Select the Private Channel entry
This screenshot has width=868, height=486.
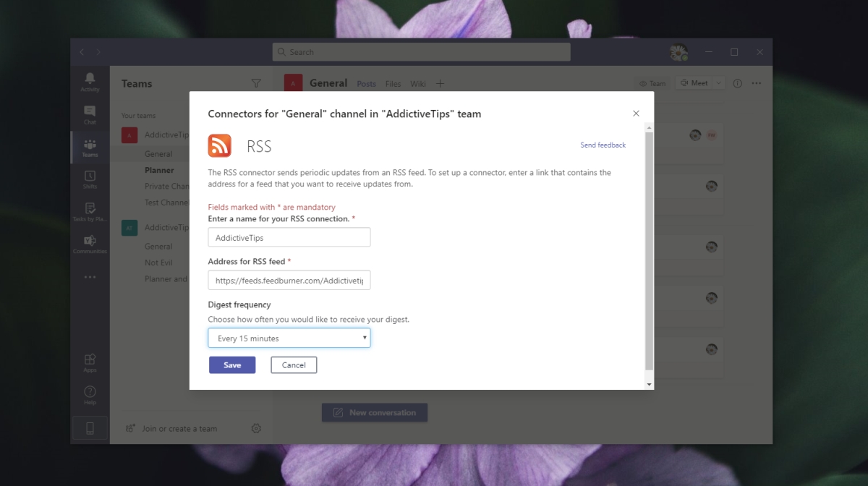[x=166, y=187]
